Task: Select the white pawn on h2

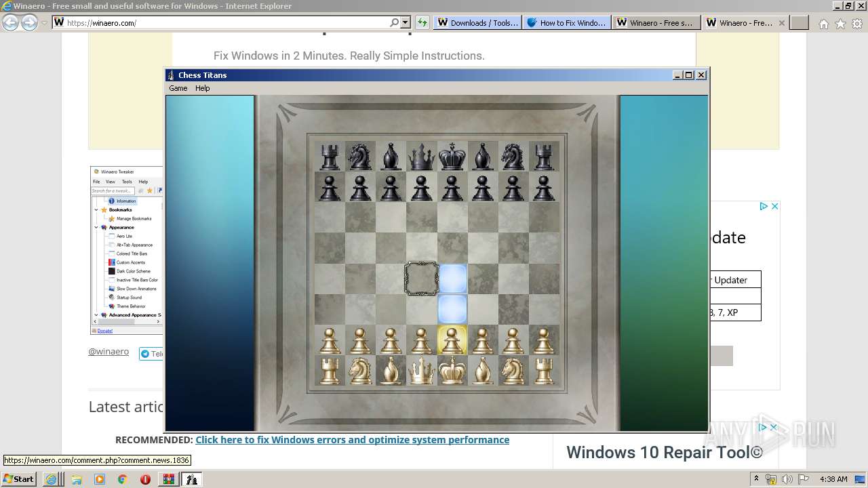Action: (544, 340)
